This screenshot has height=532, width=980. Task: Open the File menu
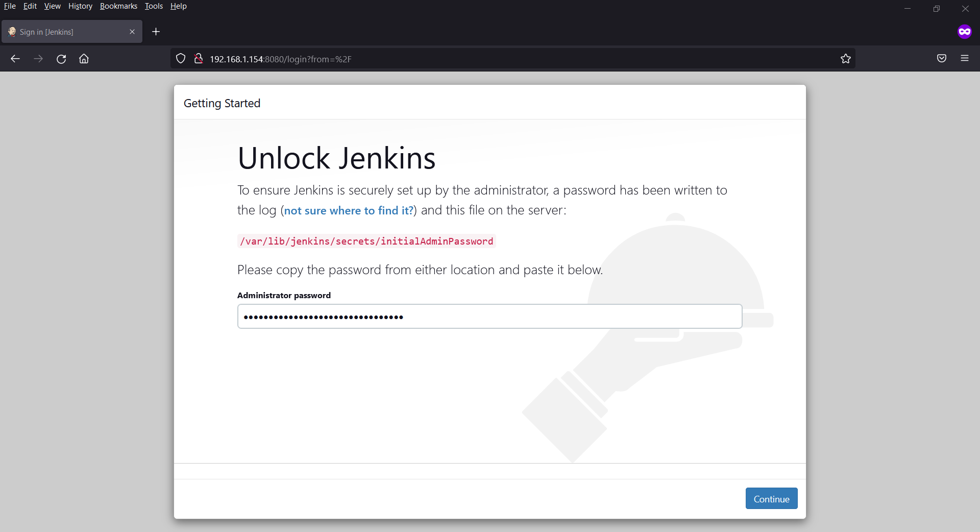10,6
